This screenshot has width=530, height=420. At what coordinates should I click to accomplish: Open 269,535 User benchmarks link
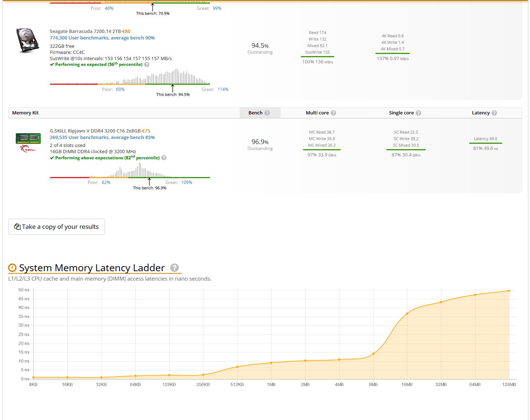[102, 137]
